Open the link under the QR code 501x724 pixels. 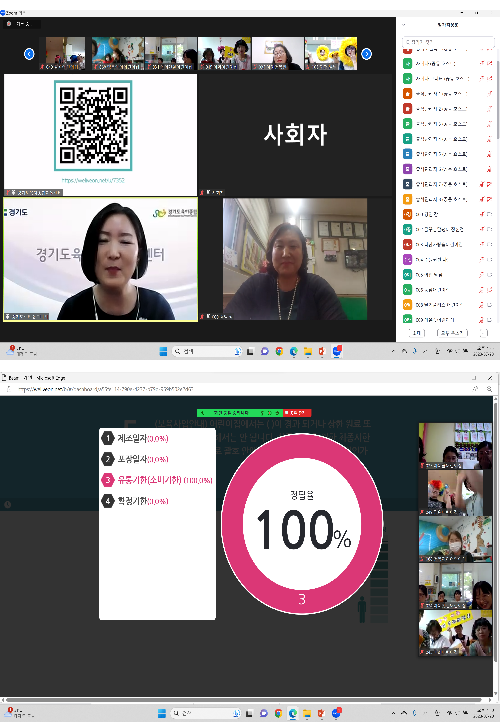click(93, 180)
